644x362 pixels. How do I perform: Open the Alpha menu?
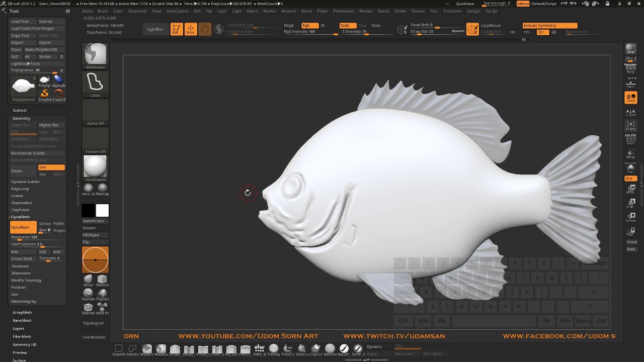click(87, 11)
